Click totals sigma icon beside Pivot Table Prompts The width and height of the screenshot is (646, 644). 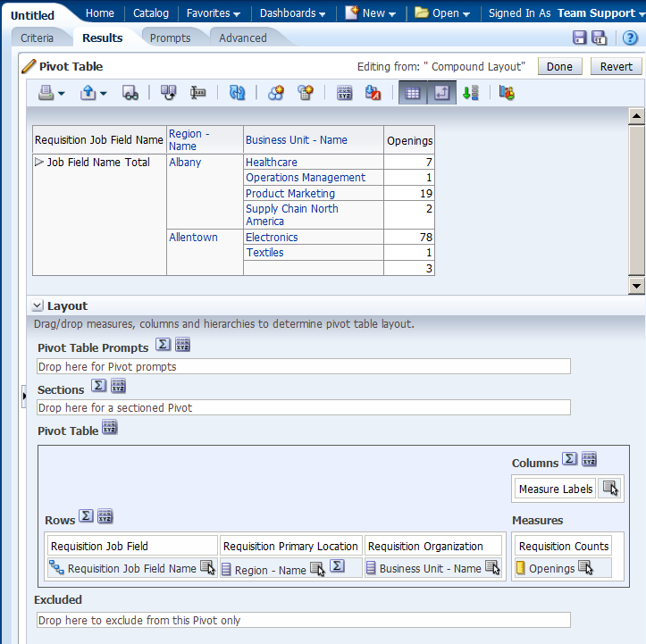point(163,344)
